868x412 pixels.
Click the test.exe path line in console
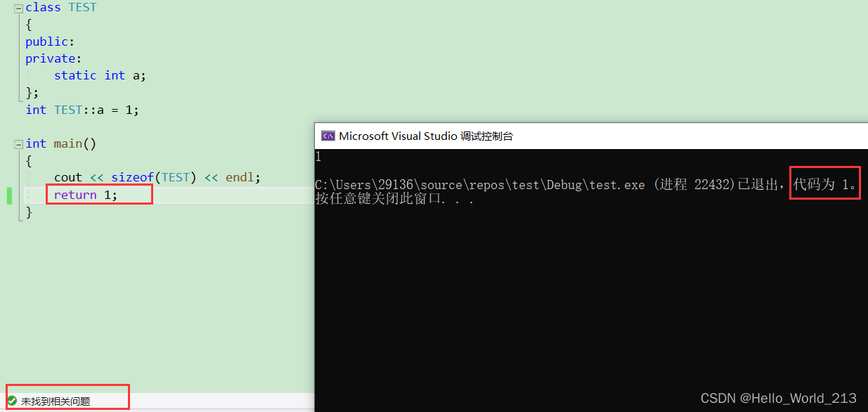[587, 185]
